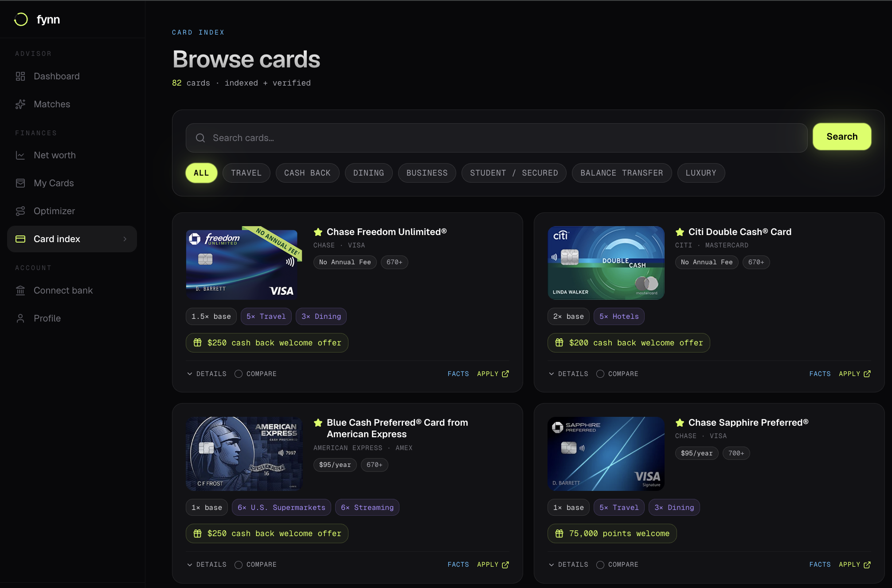Filter cards by Luxury category
The width and height of the screenshot is (892, 588).
coord(701,173)
